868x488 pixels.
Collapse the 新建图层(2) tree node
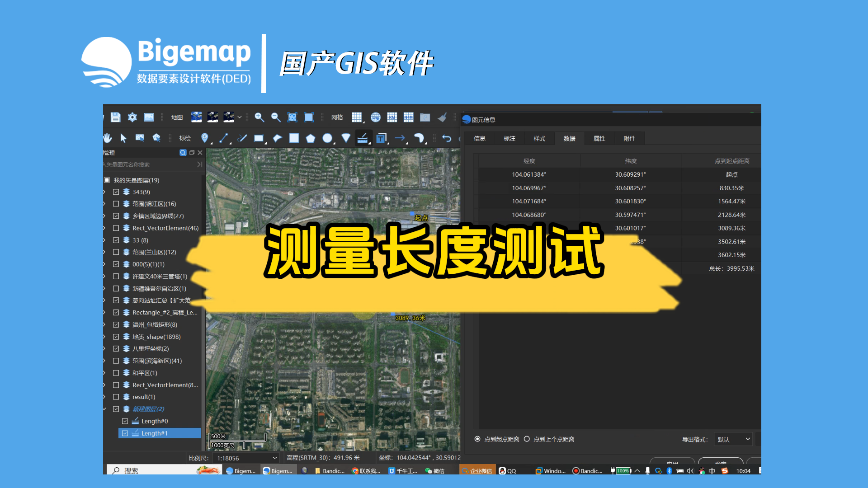pyautogui.click(x=105, y=409)
